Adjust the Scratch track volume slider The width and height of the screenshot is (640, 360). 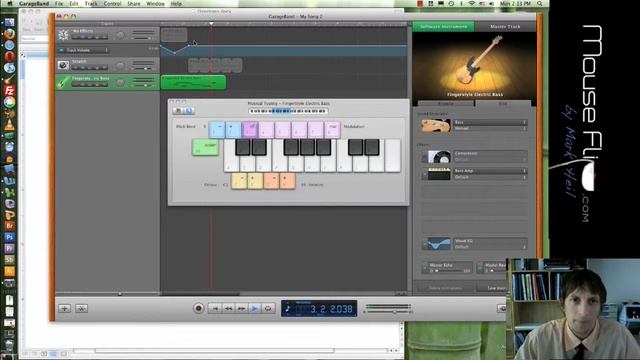tap(144, 68)
